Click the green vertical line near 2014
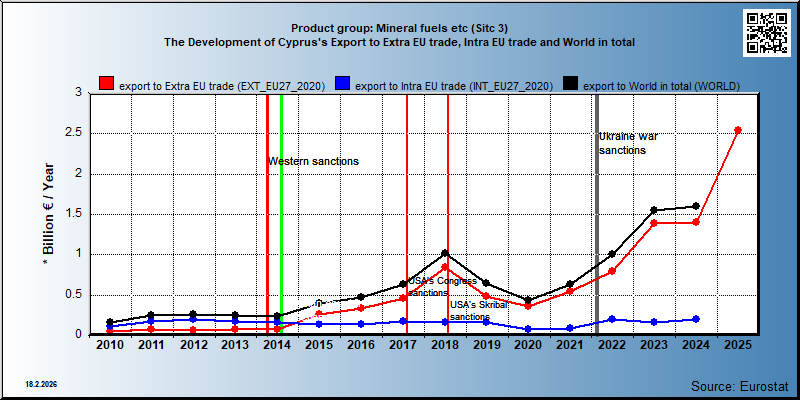The height and width of the screenshot is (400, 800). point(281,214)
